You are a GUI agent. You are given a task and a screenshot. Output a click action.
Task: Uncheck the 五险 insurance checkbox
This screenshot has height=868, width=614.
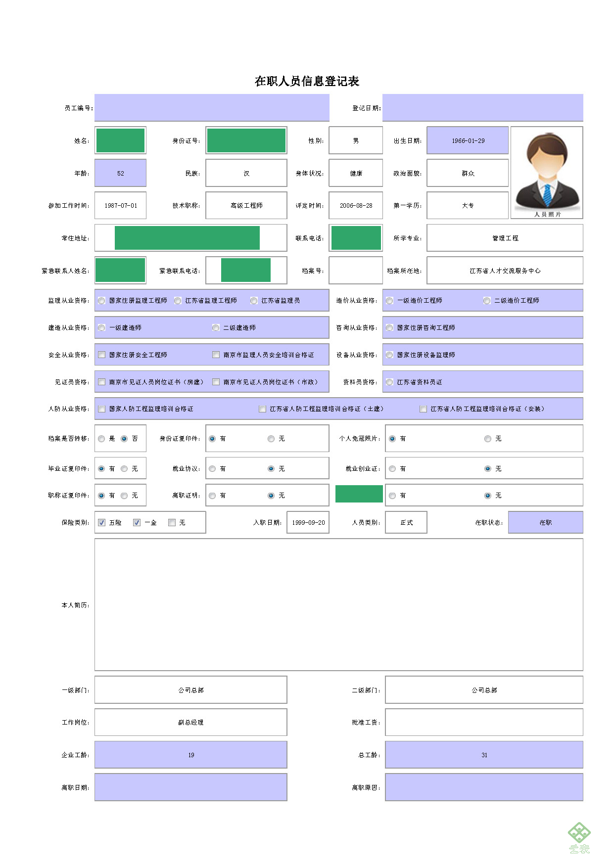click(x=101, y=522)
